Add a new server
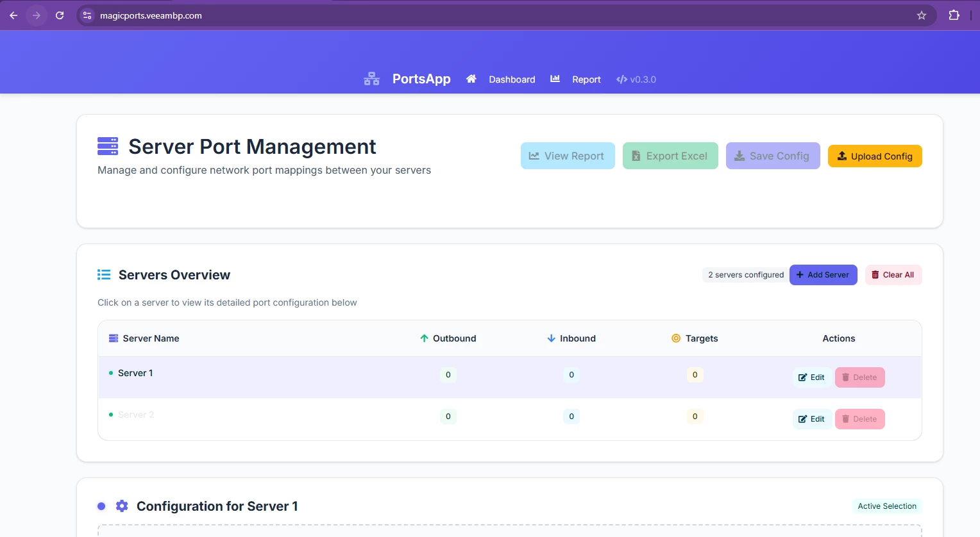The width and height of the screenshot is (980, 537). (824, 275)
